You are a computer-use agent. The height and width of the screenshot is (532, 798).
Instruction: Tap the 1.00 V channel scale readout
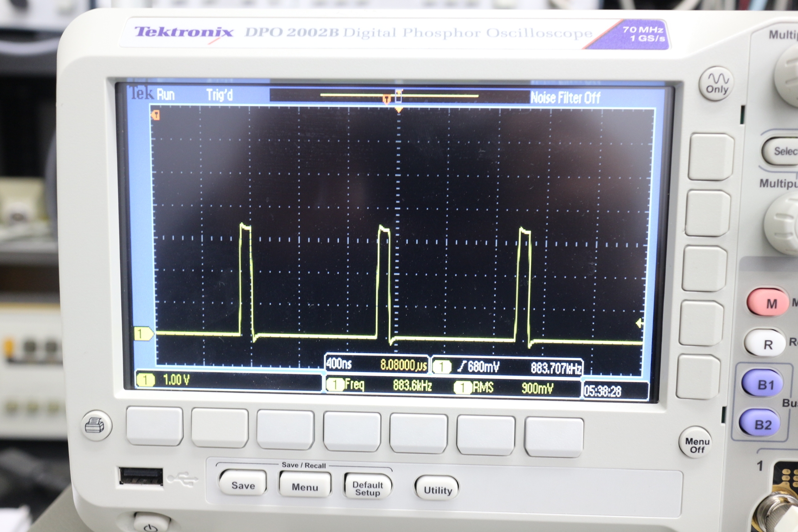click(176, 379)
